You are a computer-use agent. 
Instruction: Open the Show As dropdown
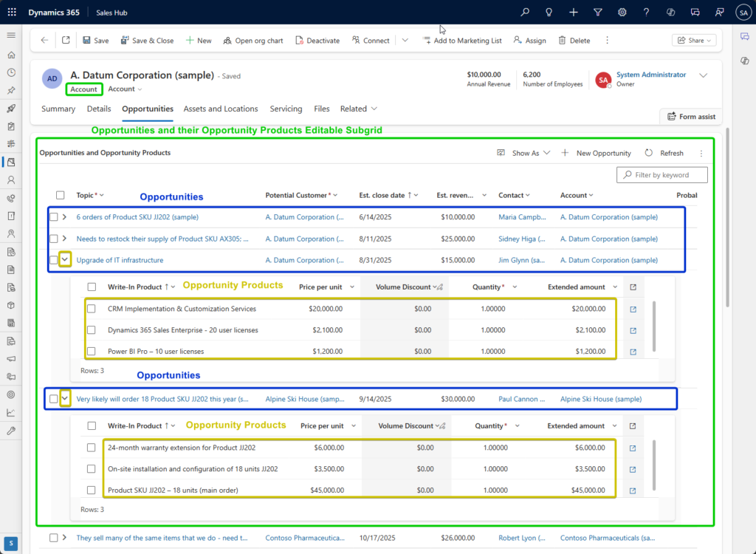tap(523, 153)
